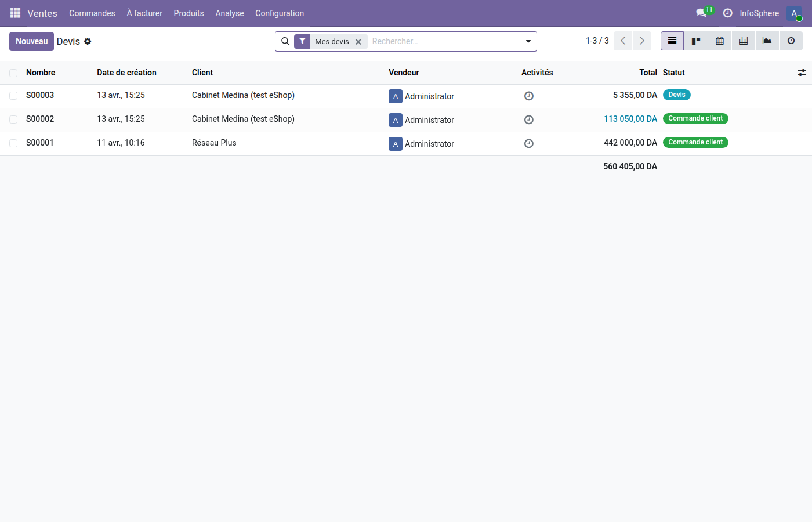Click the gear icon next to Devis
The height and width of the screenshot is (522, 812).
coord(87,41)
